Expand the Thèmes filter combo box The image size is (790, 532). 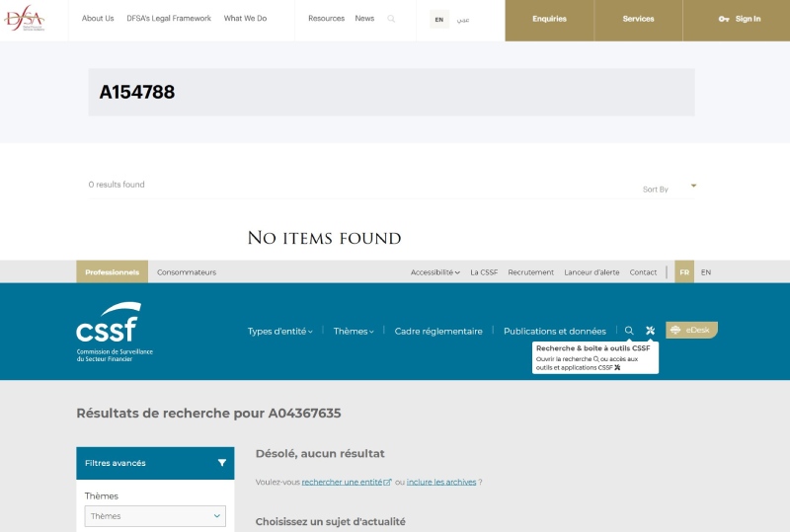click(x=155, y=516)
